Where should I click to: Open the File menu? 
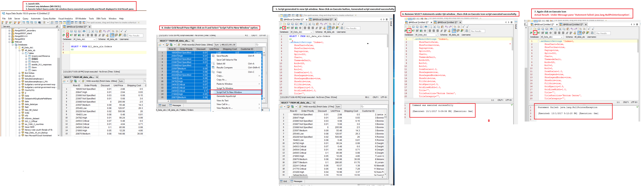click(x=4, y=18)
